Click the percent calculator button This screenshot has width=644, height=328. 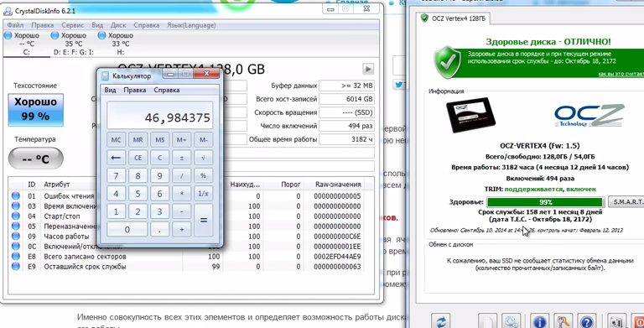coord(203,175)
